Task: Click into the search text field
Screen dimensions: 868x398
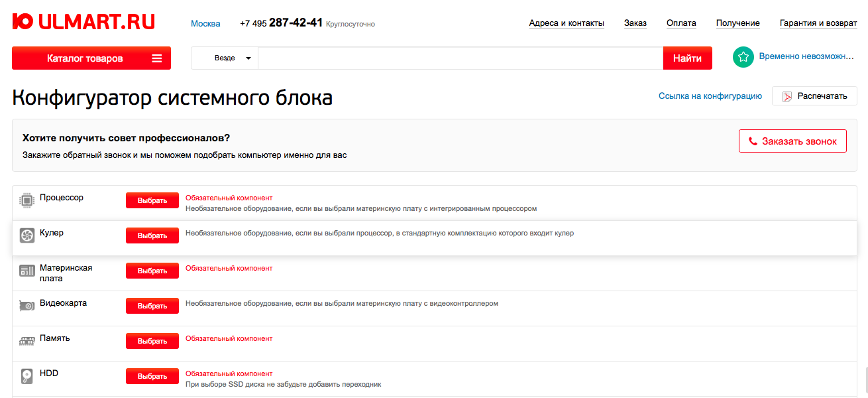Action: pyautogui.click(x=460, y=58)
